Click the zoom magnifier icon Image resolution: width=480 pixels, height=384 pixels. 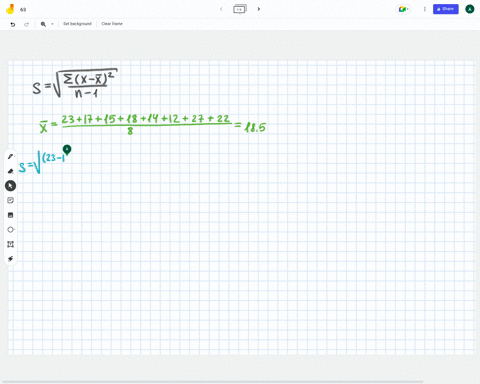coord(43,24)
